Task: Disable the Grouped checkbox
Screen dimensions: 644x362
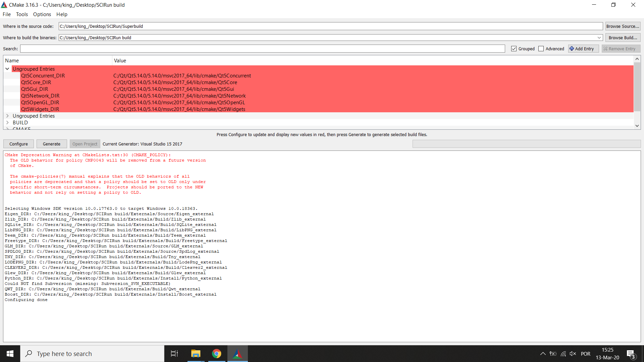Action: [514, 49]
